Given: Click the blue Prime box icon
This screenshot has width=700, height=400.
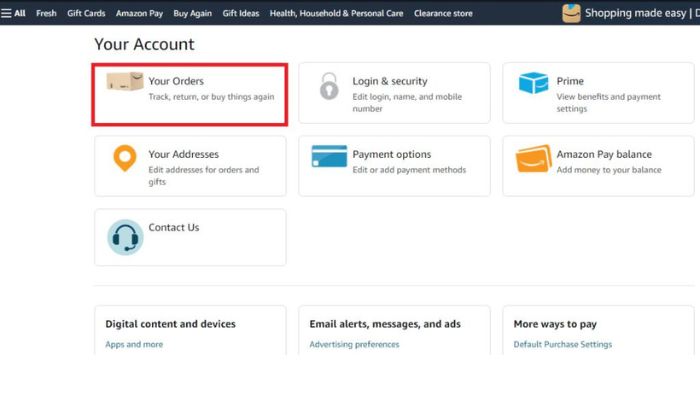Looking at the screenshot, I should point(533,83).
